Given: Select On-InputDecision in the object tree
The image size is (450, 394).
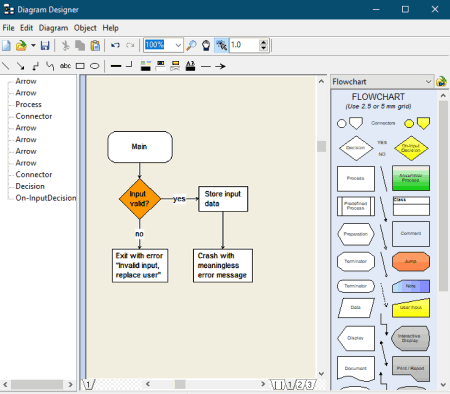Looking at the screenshot, I should (x=46, y=198).
